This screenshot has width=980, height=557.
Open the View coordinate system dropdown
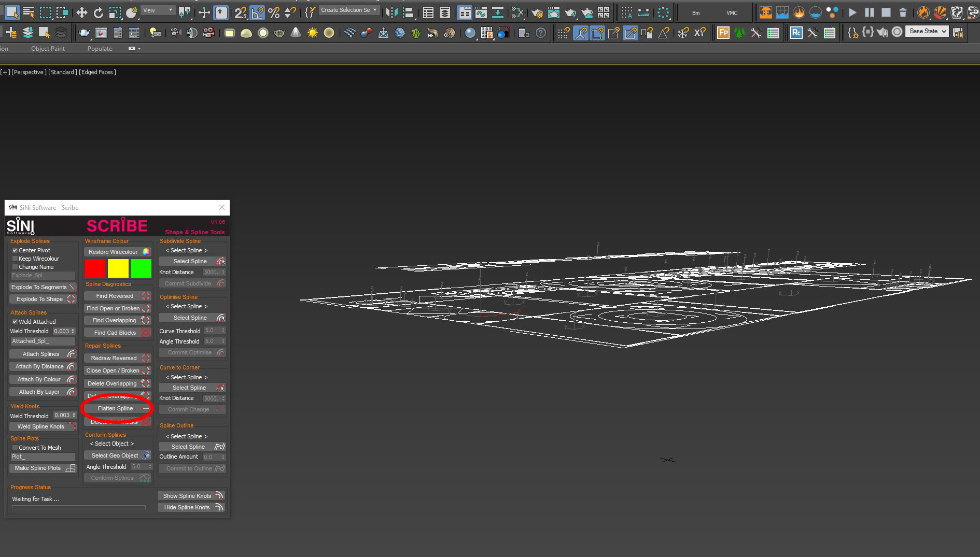coord(158,10)
